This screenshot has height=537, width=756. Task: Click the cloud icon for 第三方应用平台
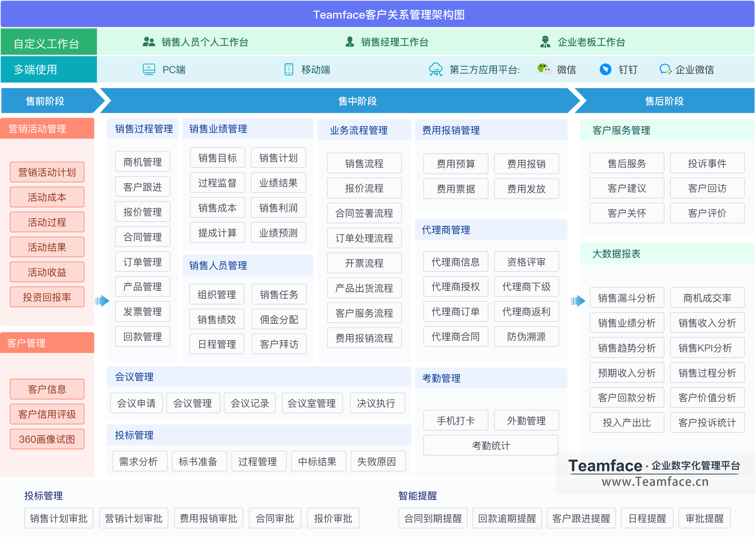coord(436,69)
